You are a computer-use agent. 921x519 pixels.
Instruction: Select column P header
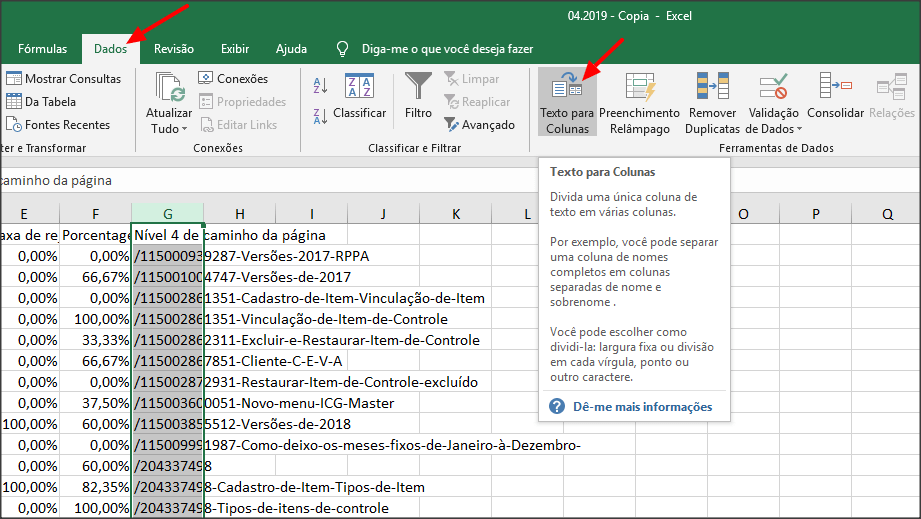816,214
